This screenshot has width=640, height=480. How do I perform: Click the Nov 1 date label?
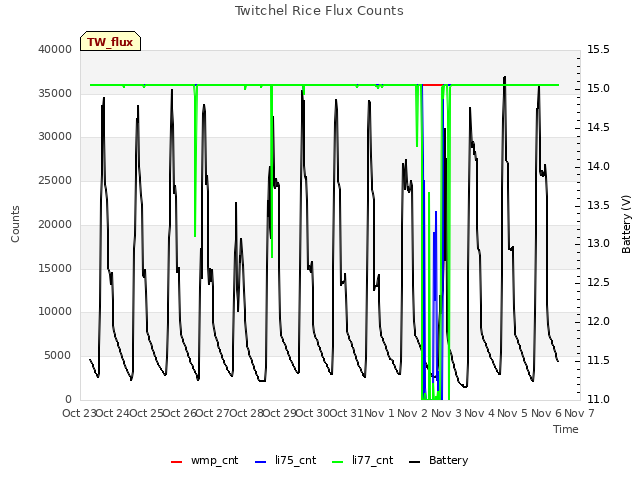click(379, 413)
